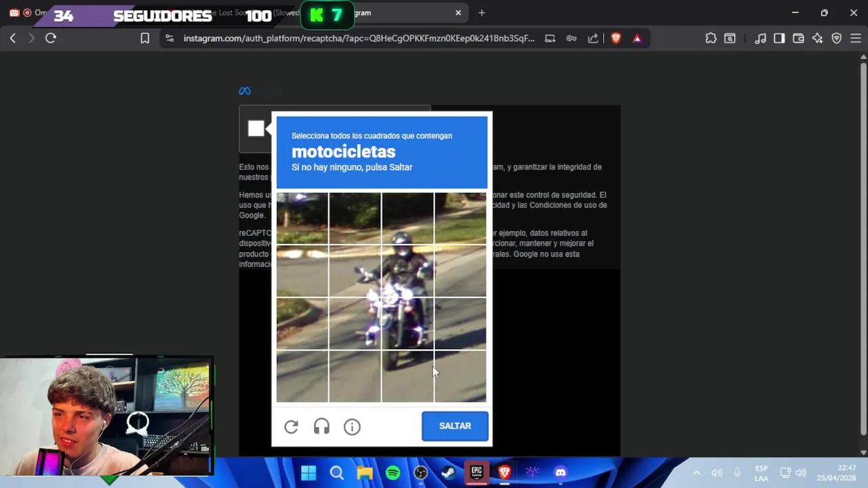Switch input language via ESP LAA indicator
Image resolution: width=868 pixels, height=488 pixels.
point(762,473)
